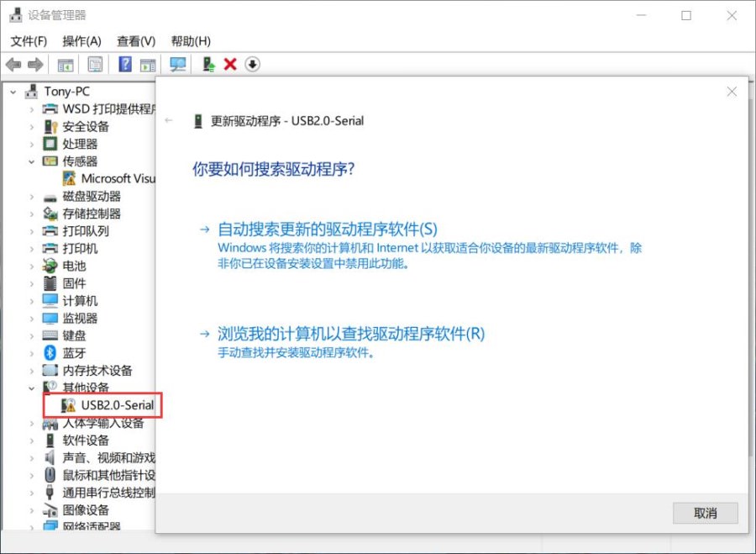Collapse the 其他设备 category
This screenshot has width=756, height=554.
pos(32,388)
